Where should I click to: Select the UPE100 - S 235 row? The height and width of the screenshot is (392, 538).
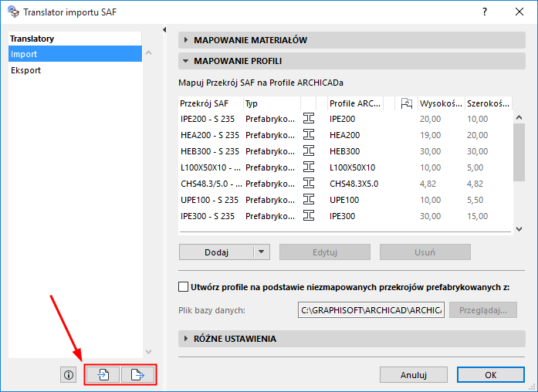(346, 200)
